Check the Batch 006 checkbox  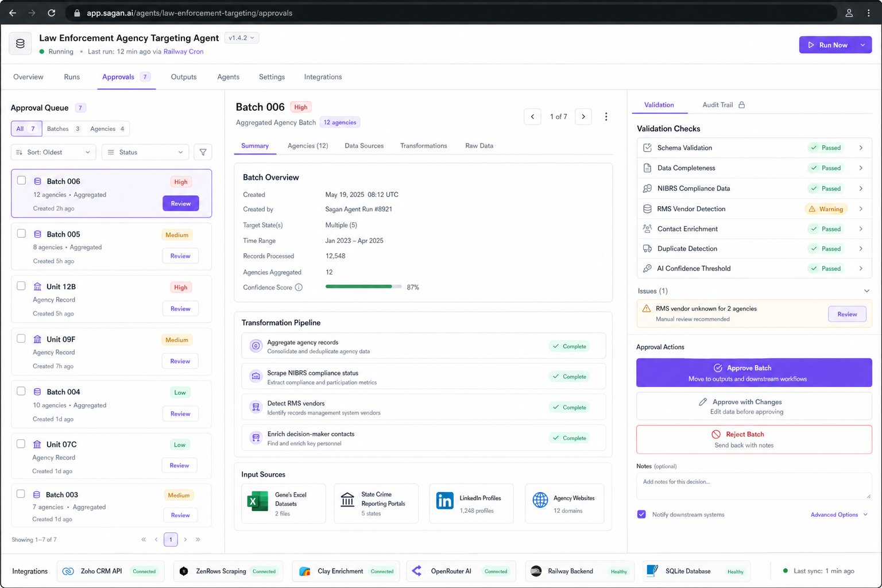coord(21,180)
